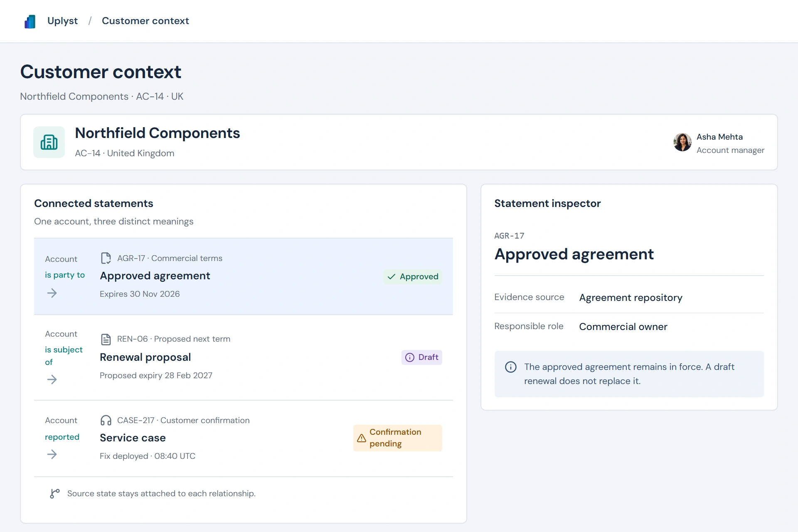Click the 'Agreement repository' evidence source value
The image size is (798, 532).
coord(631,298)
